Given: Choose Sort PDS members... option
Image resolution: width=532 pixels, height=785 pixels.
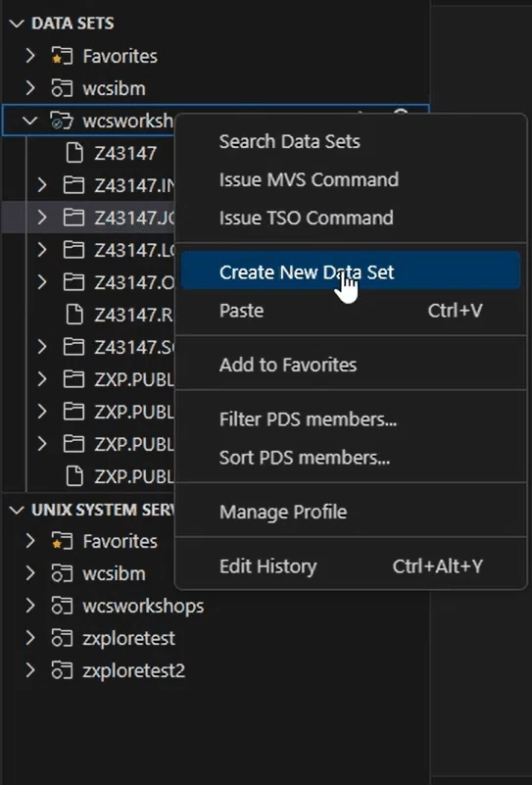Looking at the screenshot, I should point(305,458).
